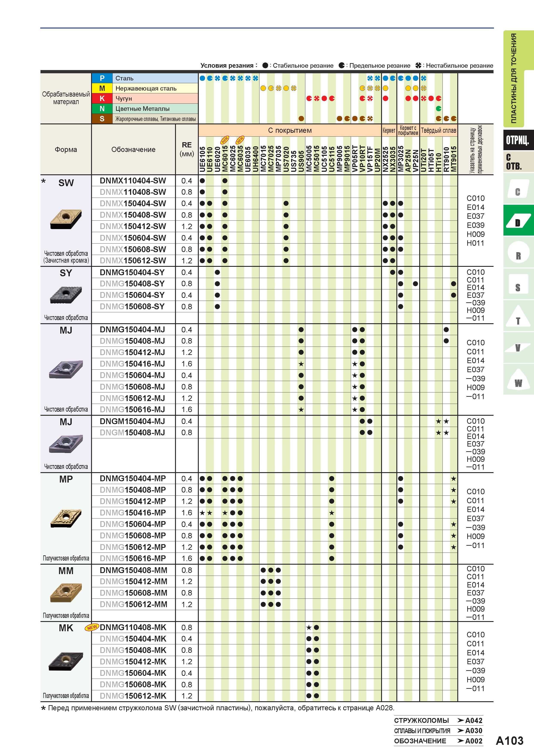534x756 pixels.
Task: Open the MP chipbreaker insert image
Action: (x=66, y=518)
